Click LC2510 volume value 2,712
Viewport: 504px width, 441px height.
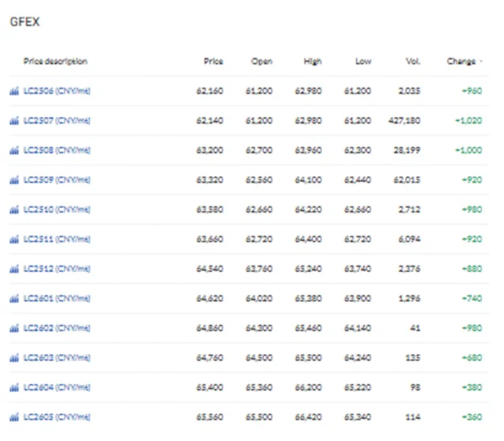(410, 209)
